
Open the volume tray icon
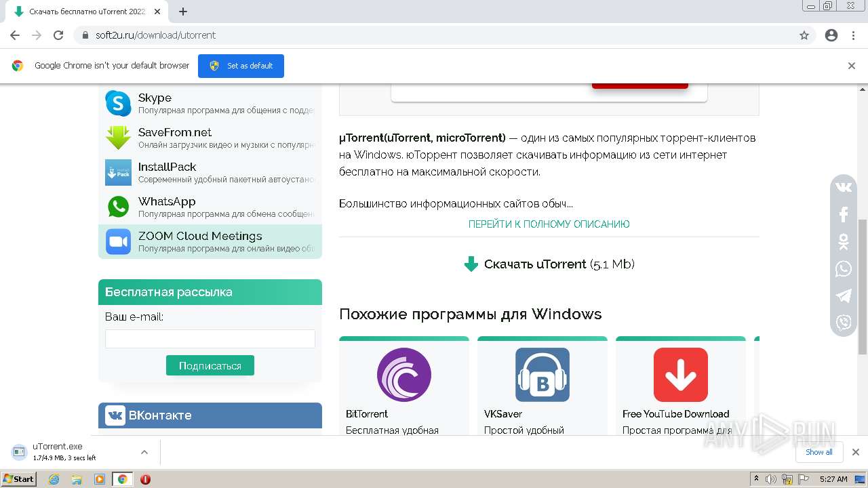point(771,479)
